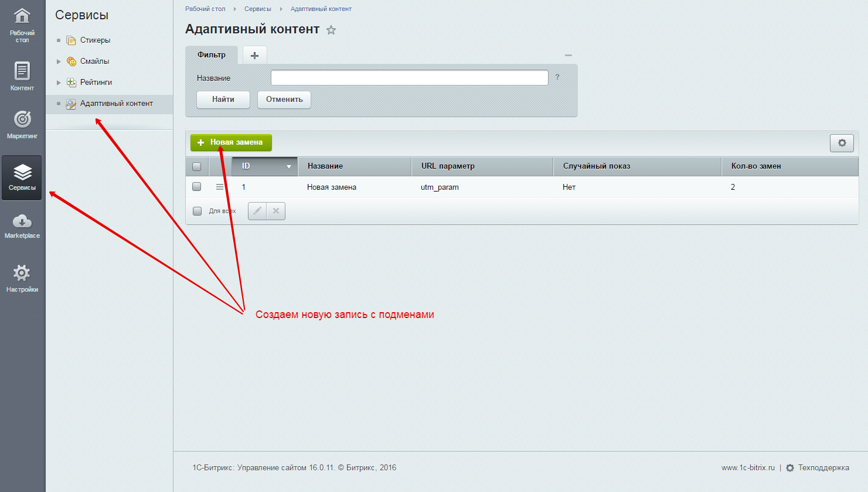This screenshot has height=492, width=868.
Task: Open table settings gear button
Action: tap(842, 143)
